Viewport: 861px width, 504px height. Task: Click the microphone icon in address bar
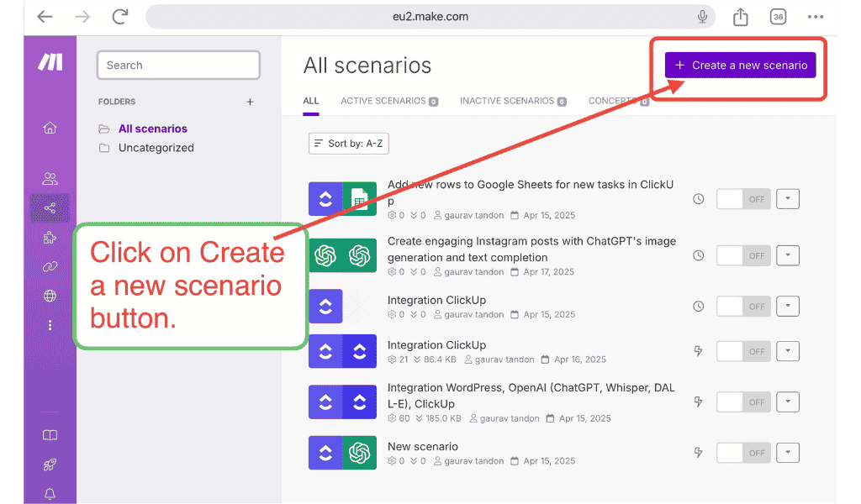[x=702, y=17]
